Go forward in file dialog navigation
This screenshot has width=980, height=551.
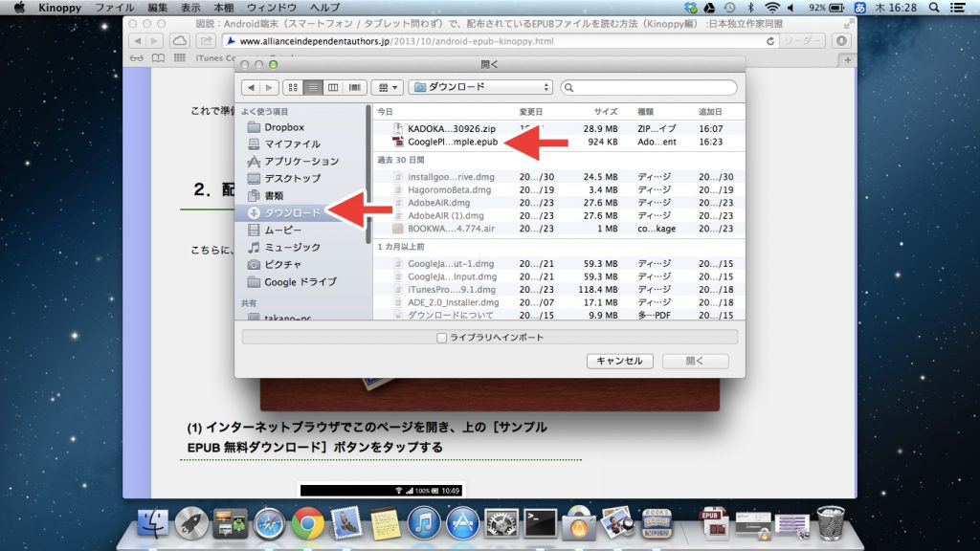coord(269,87)
